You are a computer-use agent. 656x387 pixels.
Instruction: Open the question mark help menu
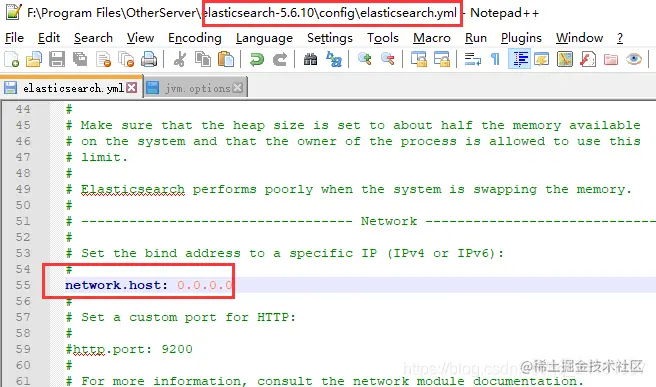(x=620, y=38)
